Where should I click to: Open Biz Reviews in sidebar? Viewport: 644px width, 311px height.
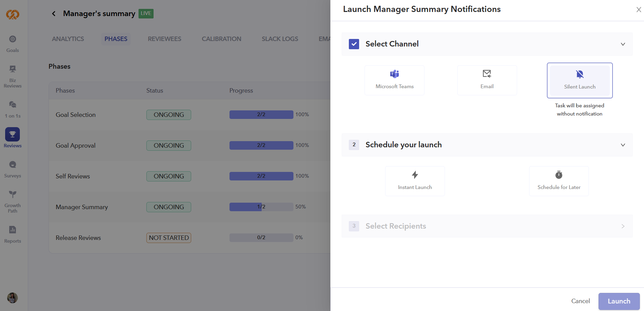click(x=13, y=76)
